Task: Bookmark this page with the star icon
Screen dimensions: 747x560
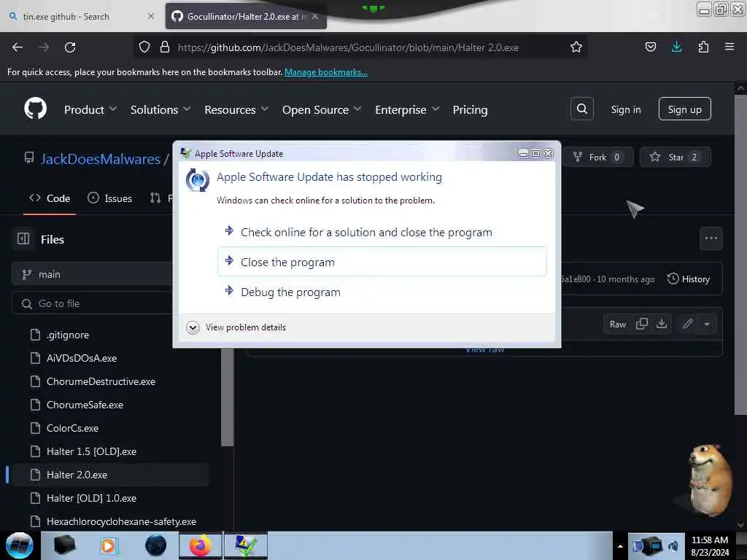Action: (576, 47)
